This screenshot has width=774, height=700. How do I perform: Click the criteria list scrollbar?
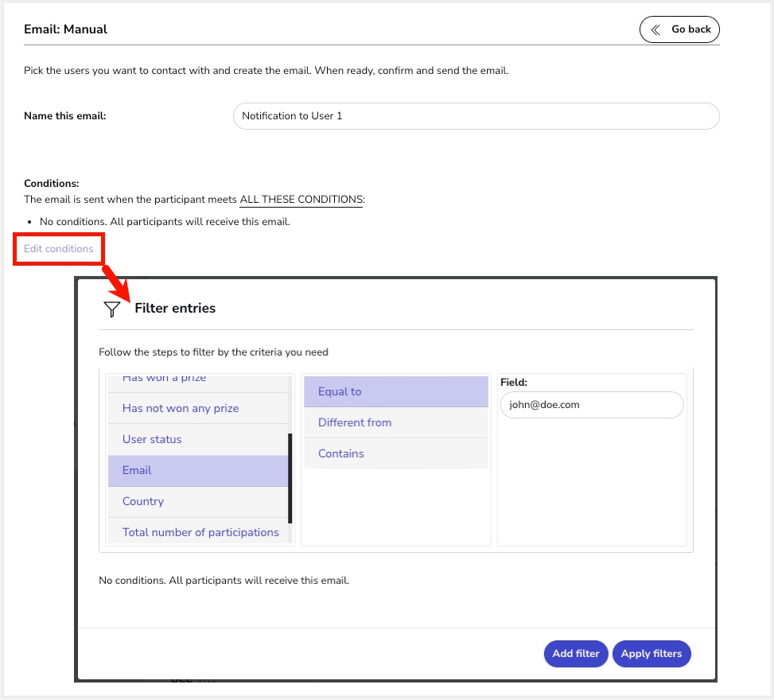click(290, 477)
